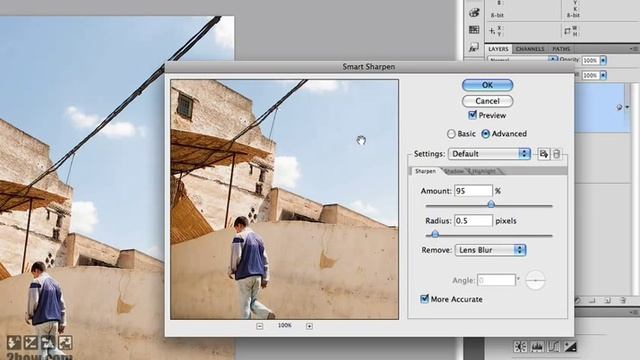Click the Curves adjustment icon
The width and height of the screenshot is (640, 360).
tap(553, 347)
